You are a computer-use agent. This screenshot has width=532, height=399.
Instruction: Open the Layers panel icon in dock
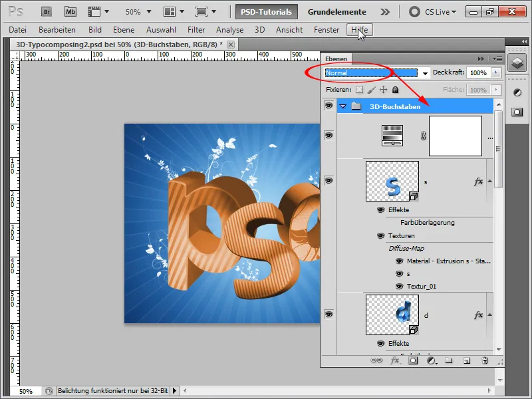517,63
